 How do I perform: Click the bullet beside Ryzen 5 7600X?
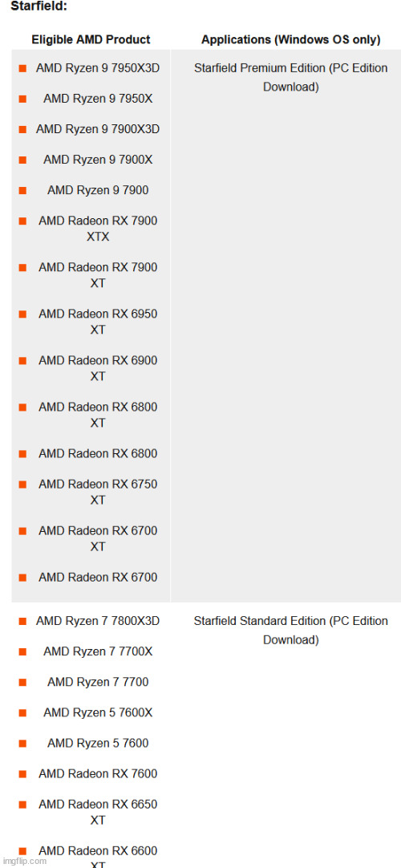[x=22, y=713]
